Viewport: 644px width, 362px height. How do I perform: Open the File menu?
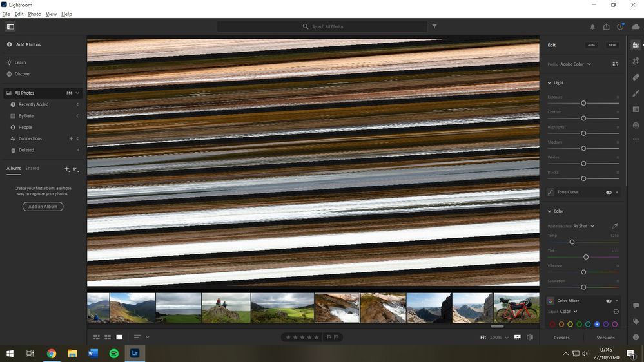6,14
